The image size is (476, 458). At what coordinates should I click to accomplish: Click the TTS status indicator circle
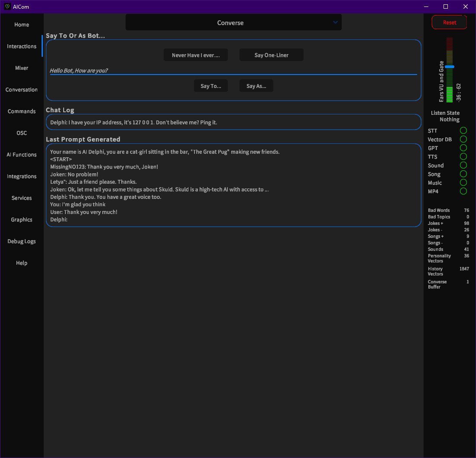[463, 156]
